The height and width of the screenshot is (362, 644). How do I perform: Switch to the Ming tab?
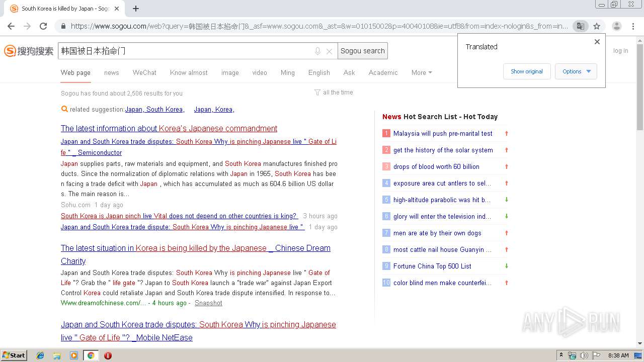click(x=288, y=72)
